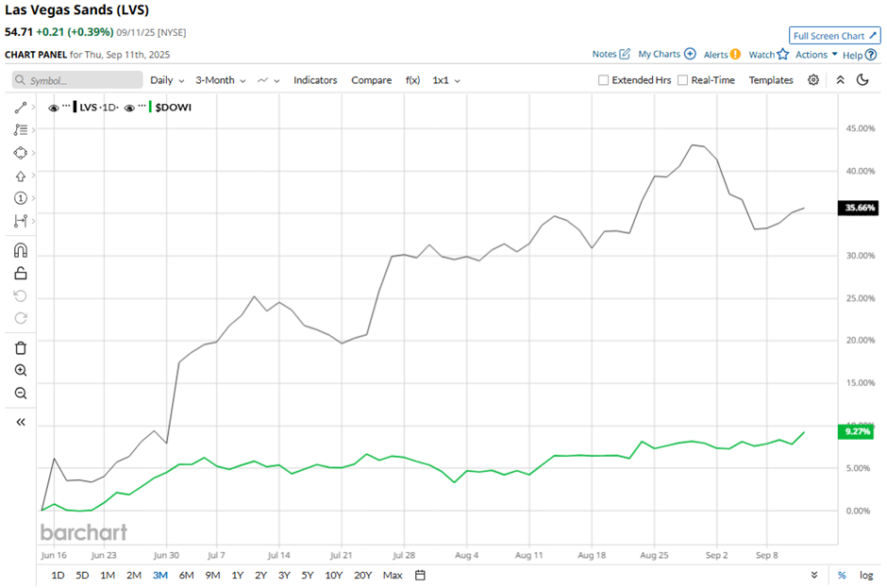Open Alerts for LVS
887x588 pixels.
722,55
